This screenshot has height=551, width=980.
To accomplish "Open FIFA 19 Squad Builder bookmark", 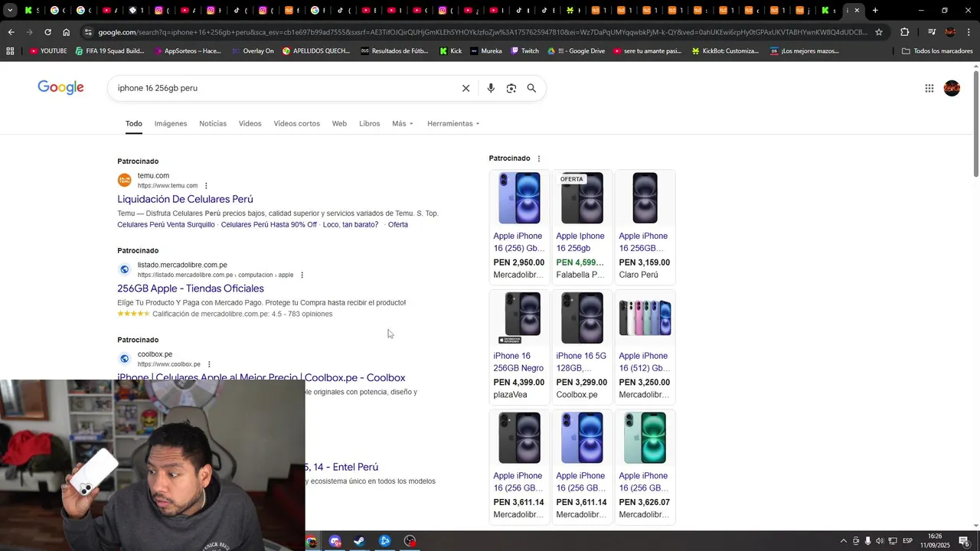I will 109,51.
